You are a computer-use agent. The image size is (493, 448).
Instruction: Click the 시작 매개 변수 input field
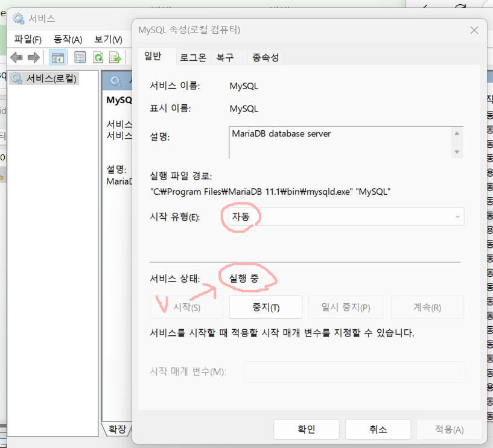coord(354,372)
